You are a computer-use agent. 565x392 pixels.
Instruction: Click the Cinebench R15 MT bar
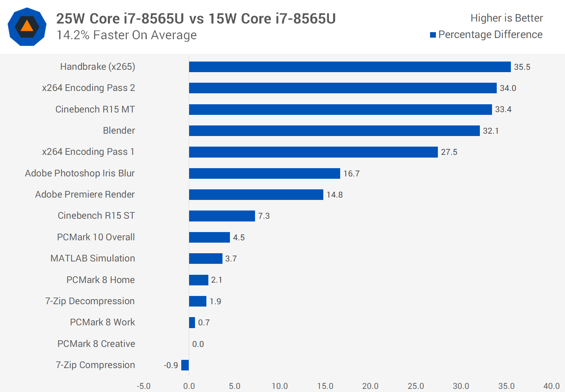pos(340,109)
